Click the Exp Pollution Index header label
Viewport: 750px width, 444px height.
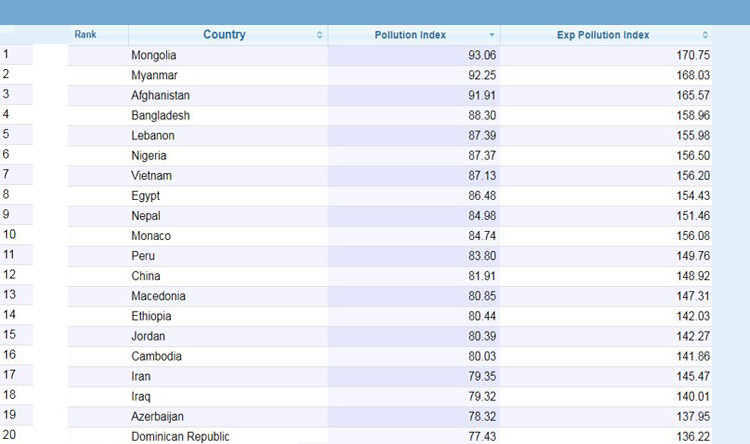tap(603, 35)
